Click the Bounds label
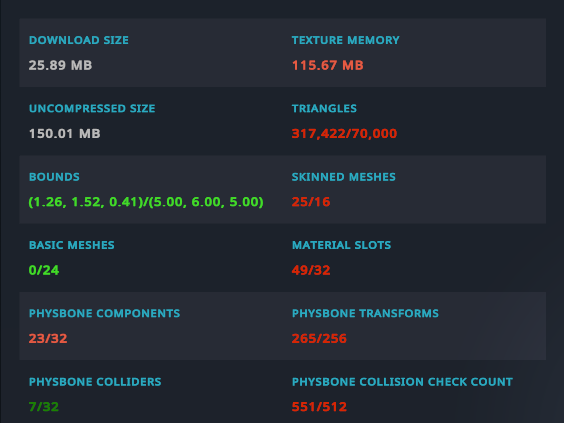Screen dimensions: 564x423 pyautogui.click(x=54, y=177)
